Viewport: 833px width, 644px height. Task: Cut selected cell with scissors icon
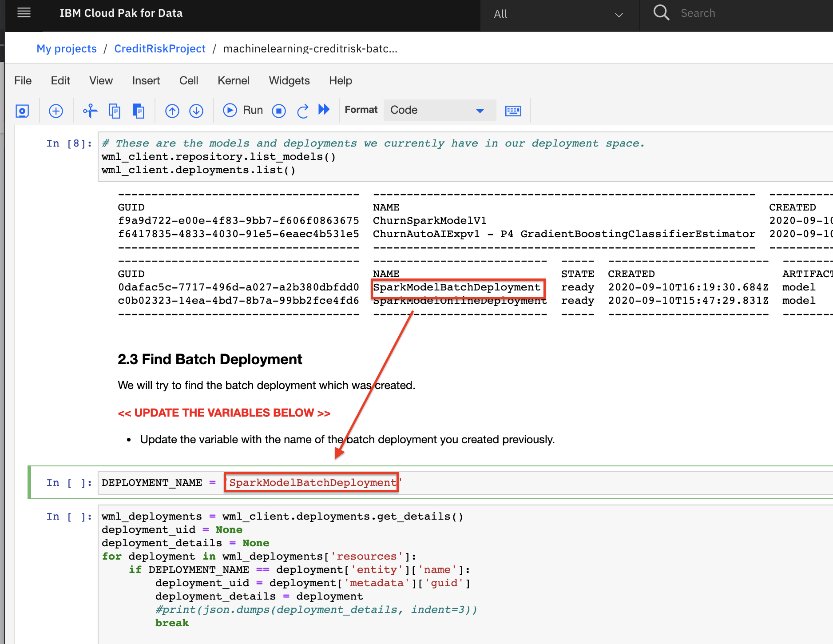point(90,111)
